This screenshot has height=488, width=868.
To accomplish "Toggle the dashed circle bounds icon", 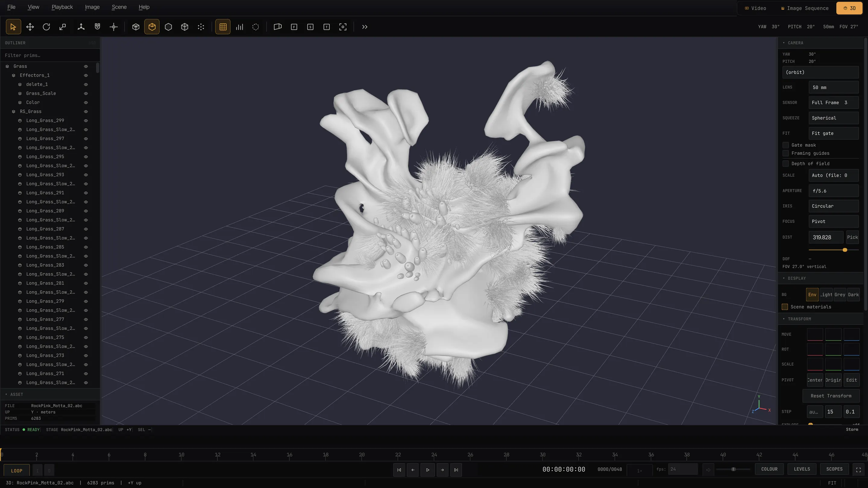I will 256,27.
